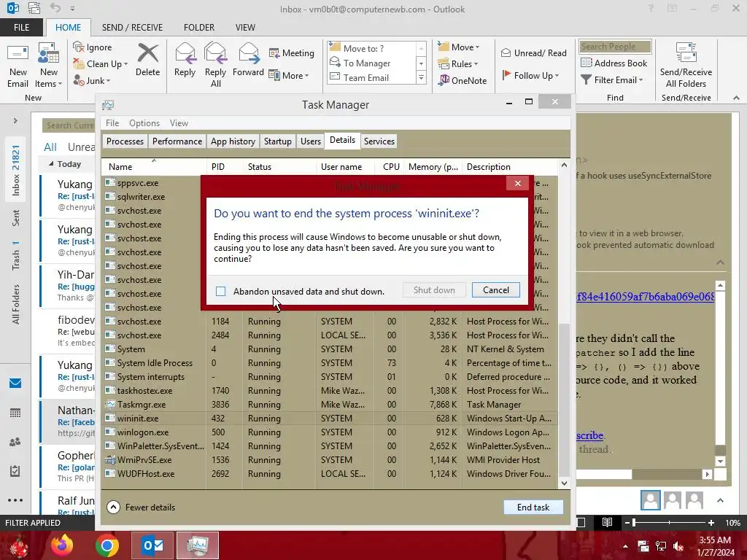747x560 pixels.
Task: Select To Manager quick step
Action: click(x=371, y=63)
